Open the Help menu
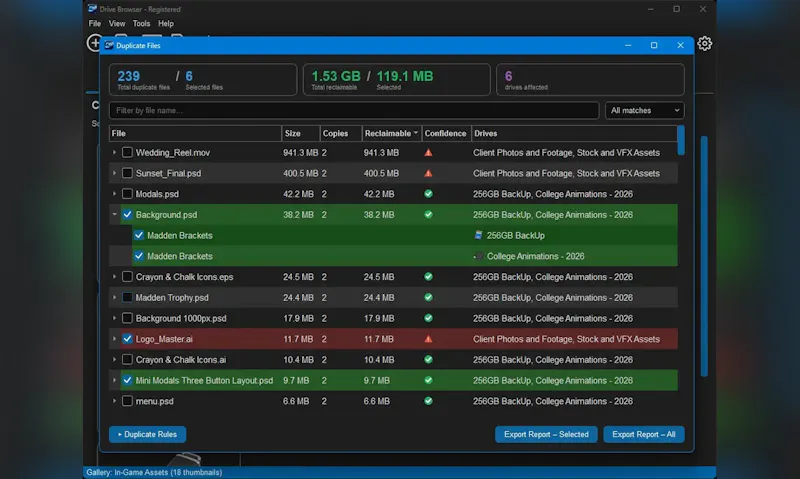Viewport: 800px width, 479px height. pos(165,23)
